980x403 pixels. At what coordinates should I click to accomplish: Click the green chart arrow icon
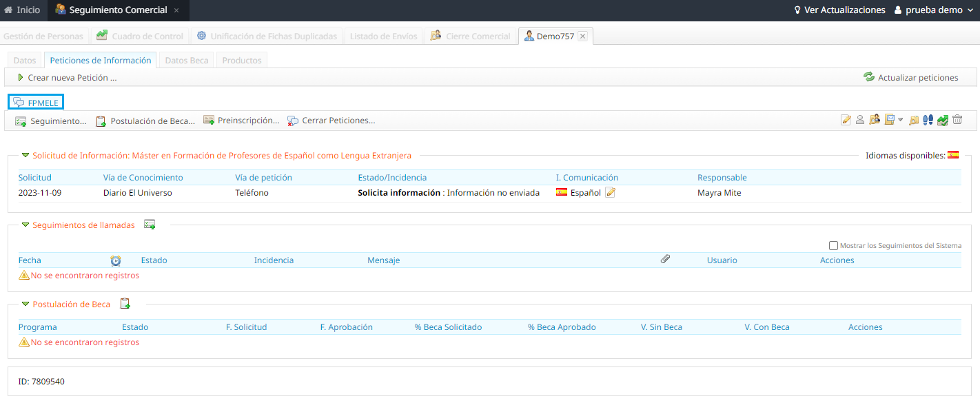pos(942,120)
